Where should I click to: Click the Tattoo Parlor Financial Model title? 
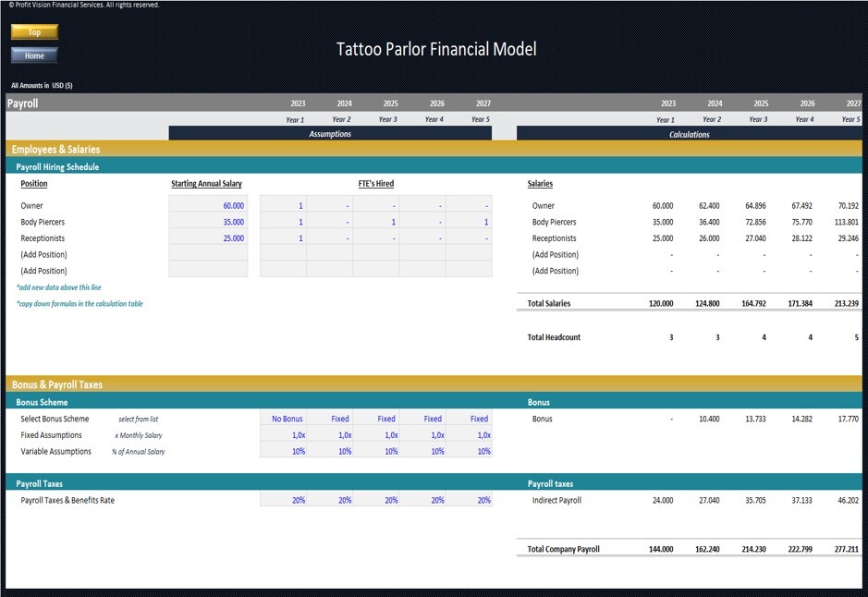pos(434,49)
